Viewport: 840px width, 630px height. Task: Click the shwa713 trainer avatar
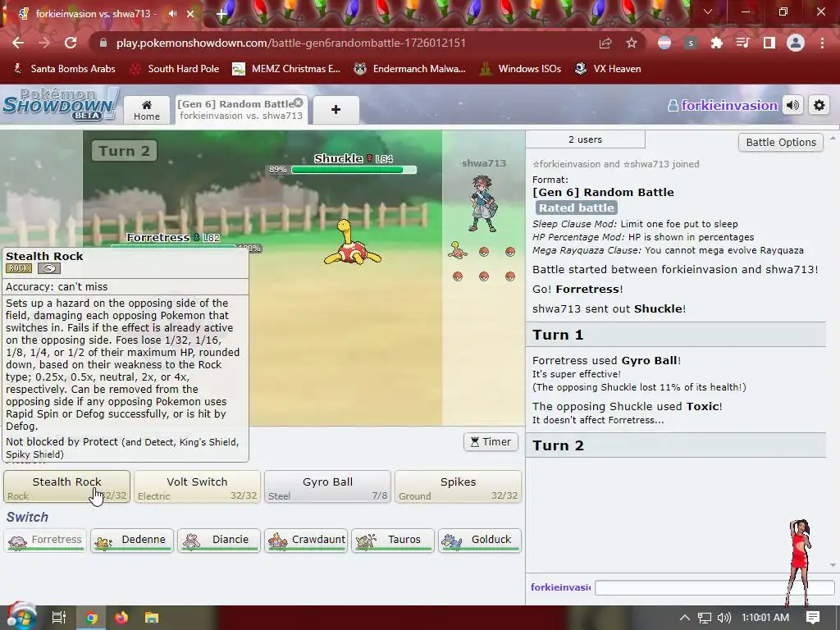tap(483, 203)
